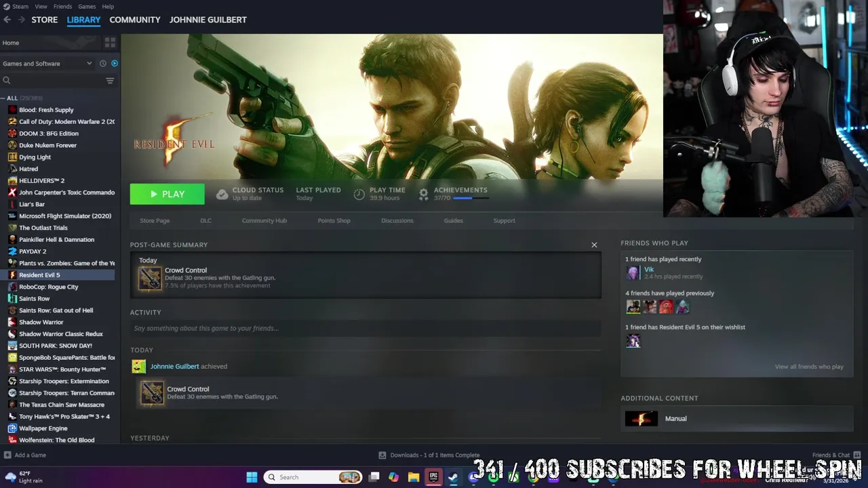This screenshot has height=488, width=868.
Task: Open the Steam menu
Action: pos(20,6)
